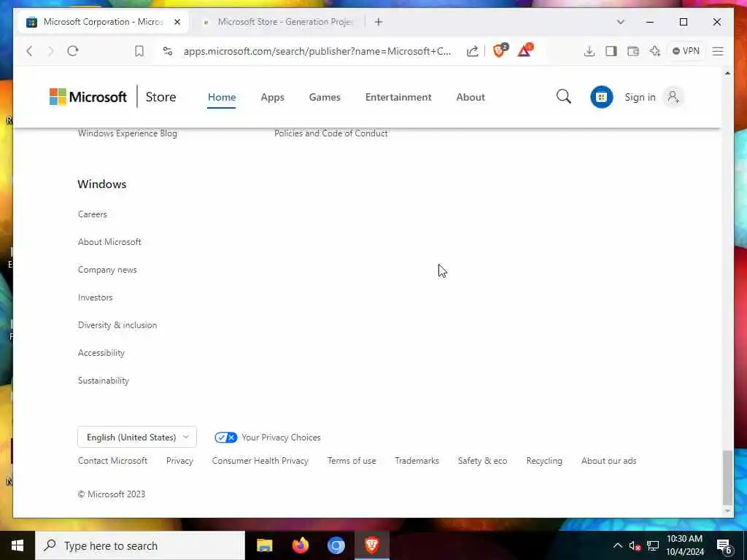Screen dimensions: 747x560
Task: Select the Entertainment navigation tab
Action: click(398, 97)
